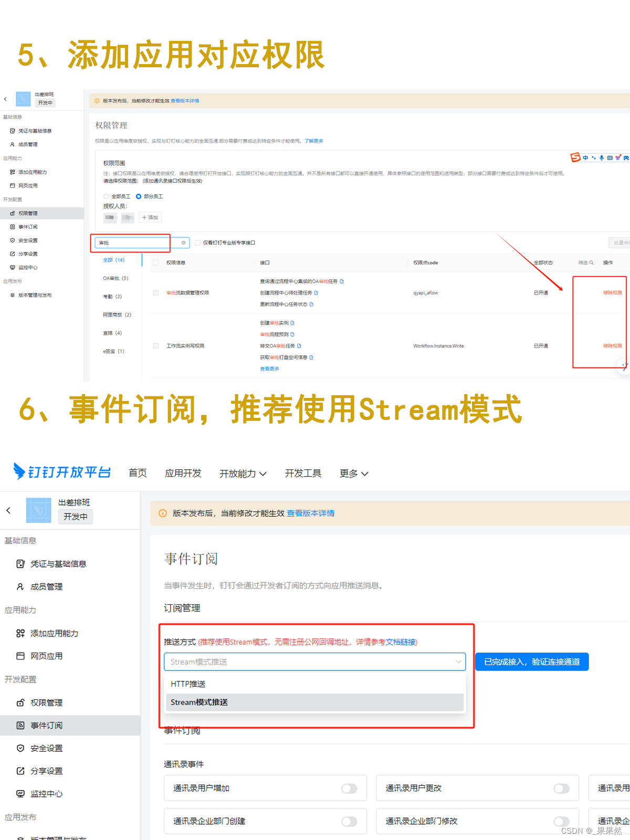Select 考勤 (2) category tab
The image size is (630, 840).
click(x=112, y=297)
